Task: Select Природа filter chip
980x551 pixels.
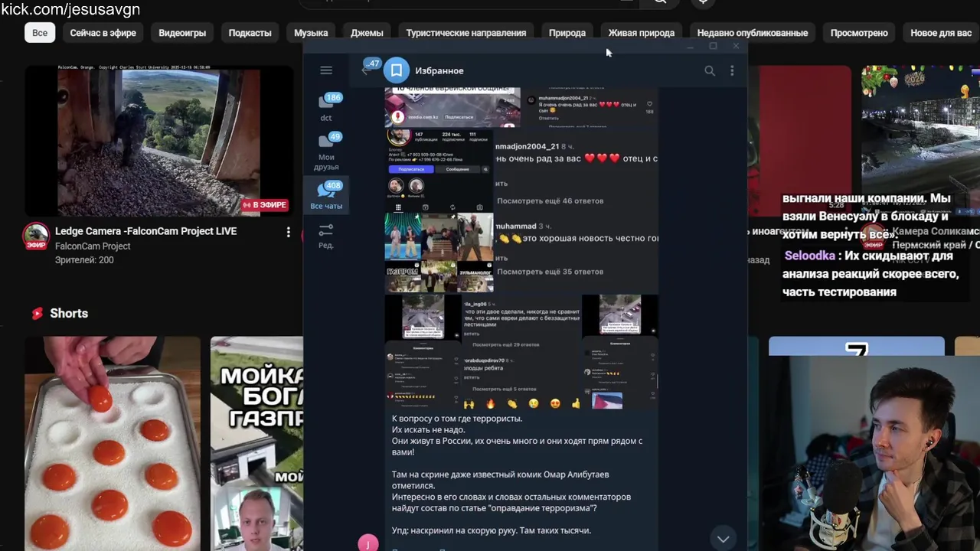Action: 567,33
